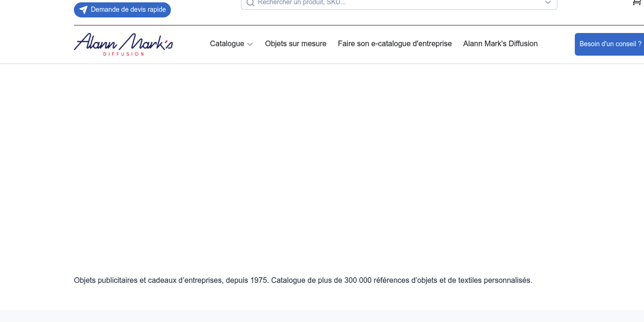Expand the Catalogue menu chevron

pyautogui.click(x=250, y=44)
